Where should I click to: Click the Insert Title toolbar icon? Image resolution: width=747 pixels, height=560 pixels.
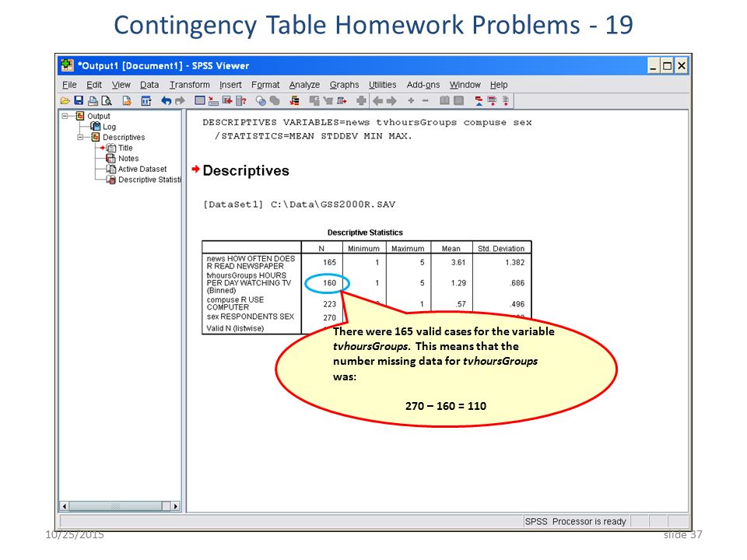click(492, 100)
